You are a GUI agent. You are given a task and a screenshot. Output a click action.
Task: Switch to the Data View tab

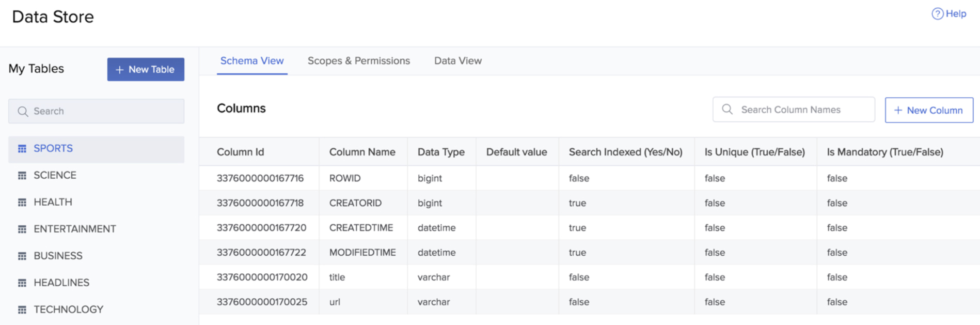(x=457, y=61)
